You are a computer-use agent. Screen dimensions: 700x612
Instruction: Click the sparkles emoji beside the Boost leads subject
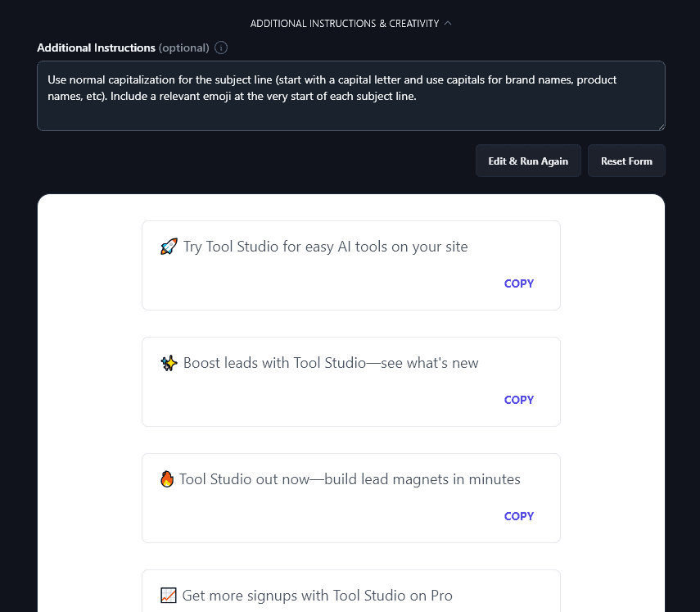pos(168,361)
